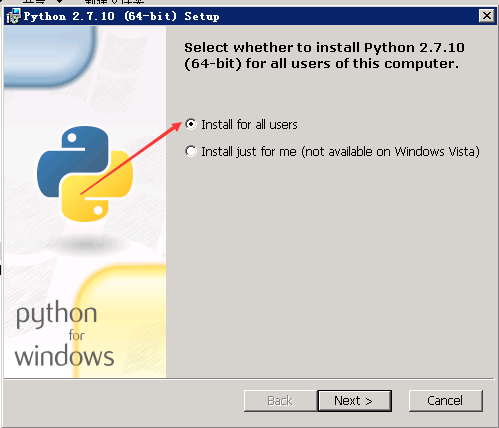Click empty gray area below radio options
The image size is (499, 428).
click(x=330, y=267)
